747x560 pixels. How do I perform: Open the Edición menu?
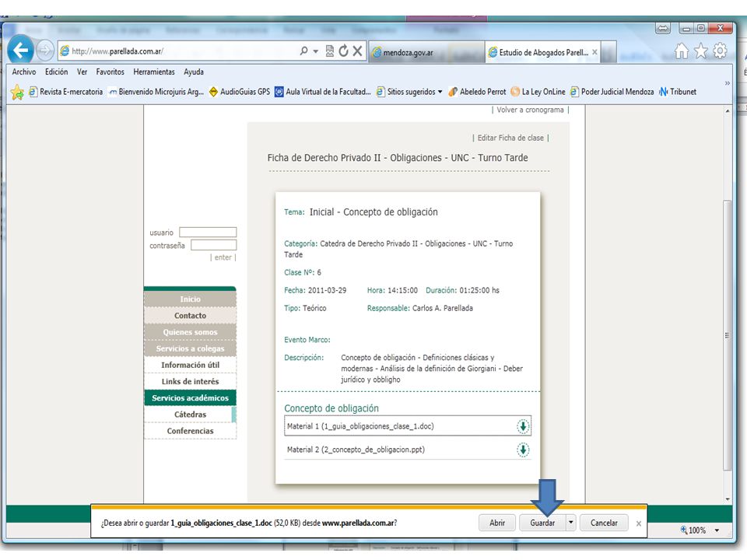tap(56, 72)
